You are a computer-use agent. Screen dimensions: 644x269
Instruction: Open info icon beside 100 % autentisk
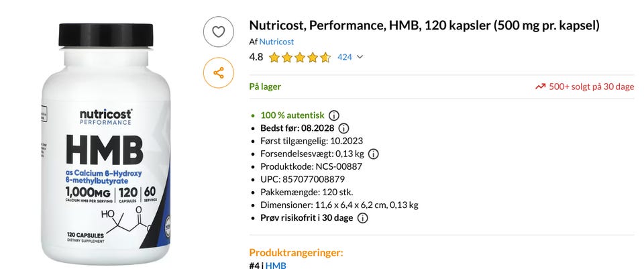334,115
